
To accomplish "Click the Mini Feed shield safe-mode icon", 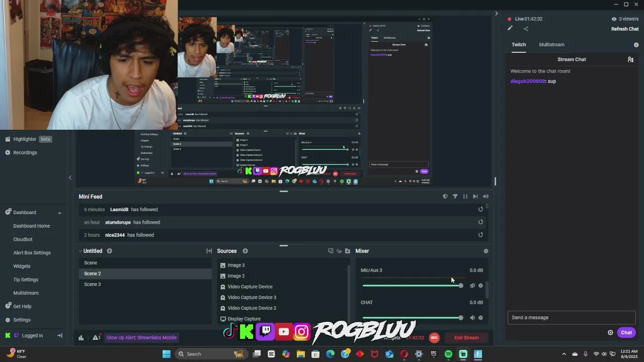I will 445,197.
